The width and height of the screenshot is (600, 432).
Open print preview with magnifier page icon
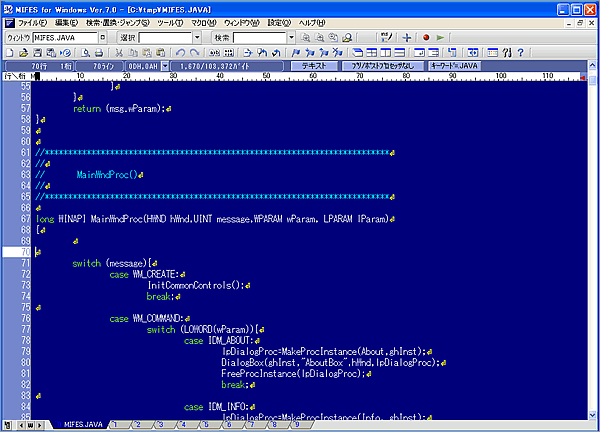(85, 52)
